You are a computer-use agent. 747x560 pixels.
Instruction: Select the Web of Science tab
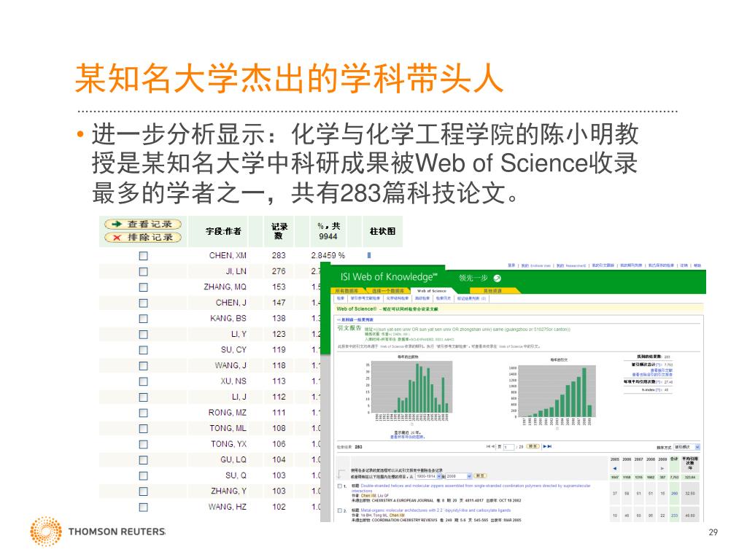pyautogui.click(x=432, y=290)
